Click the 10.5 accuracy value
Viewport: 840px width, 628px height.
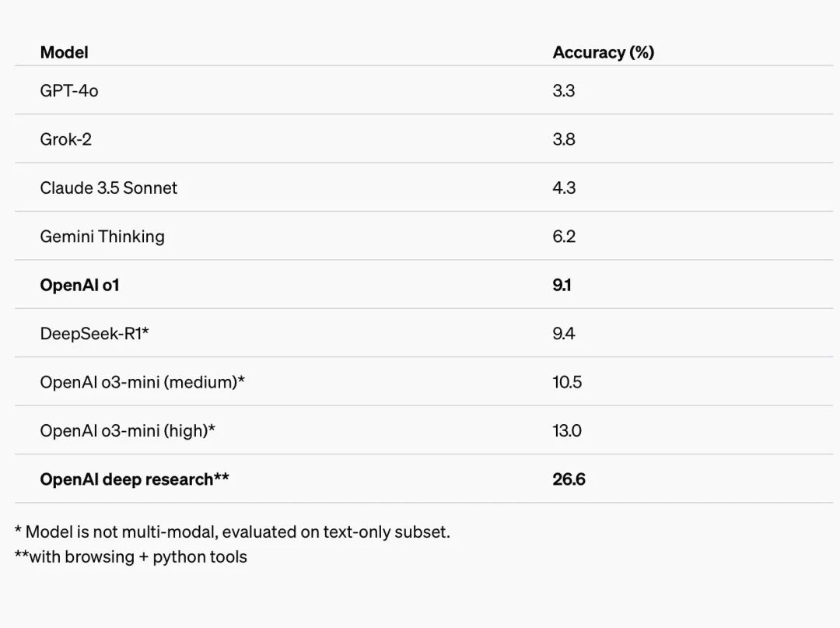[567, 382]
